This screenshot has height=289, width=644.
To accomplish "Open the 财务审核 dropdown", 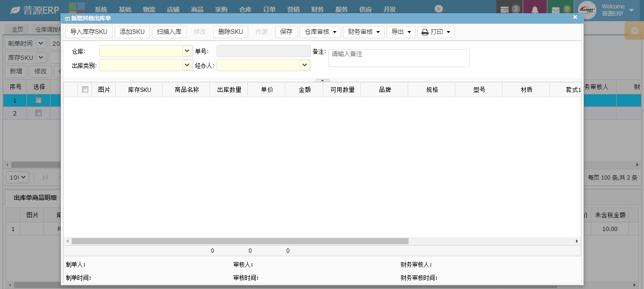I will tap(364, 32).
